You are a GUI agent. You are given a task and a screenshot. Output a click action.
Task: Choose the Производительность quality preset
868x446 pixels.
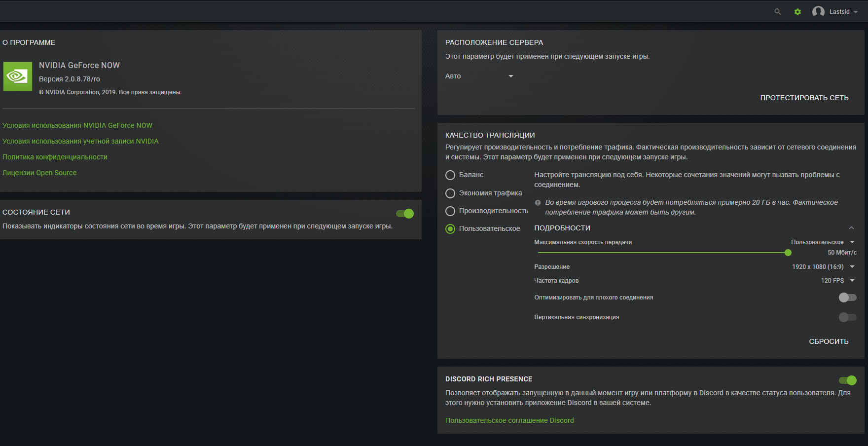point(450,211)
